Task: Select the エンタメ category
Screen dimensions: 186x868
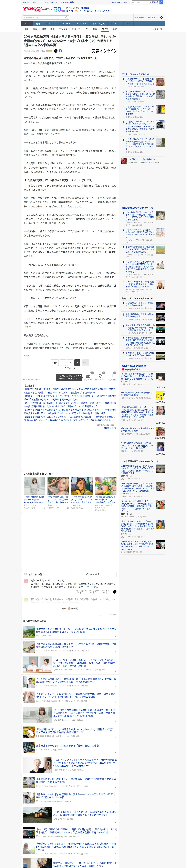Action: (63, 29)
